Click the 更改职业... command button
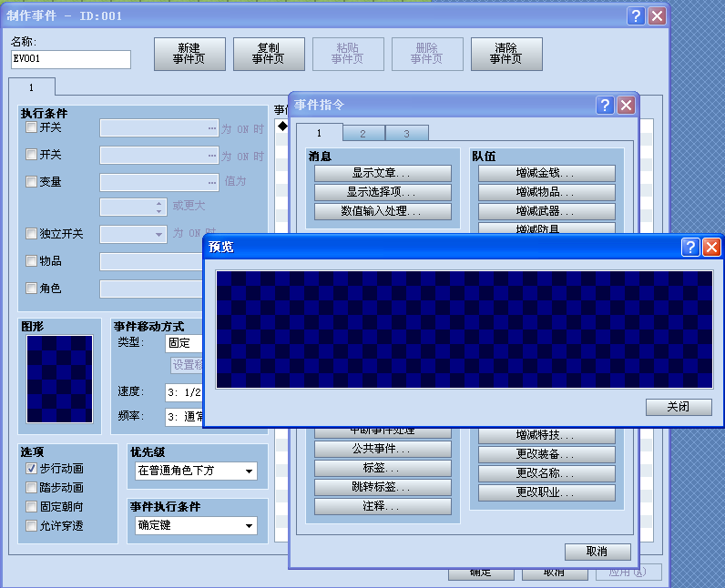 point(546,492)
